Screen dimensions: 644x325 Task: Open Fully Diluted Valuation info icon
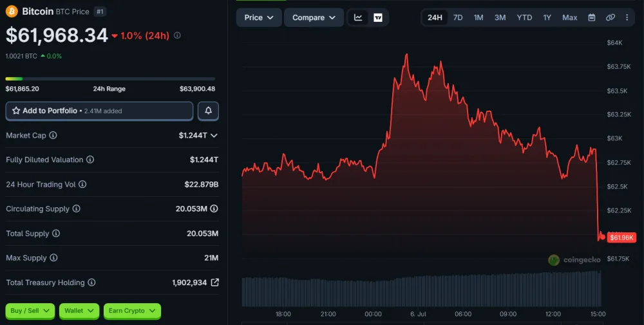[90, 160]
